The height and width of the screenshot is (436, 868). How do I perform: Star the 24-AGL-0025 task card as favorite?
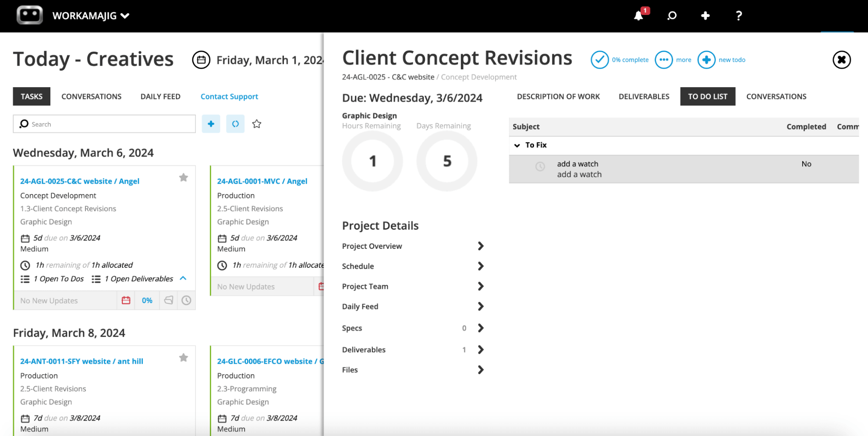tap(183, 177)
